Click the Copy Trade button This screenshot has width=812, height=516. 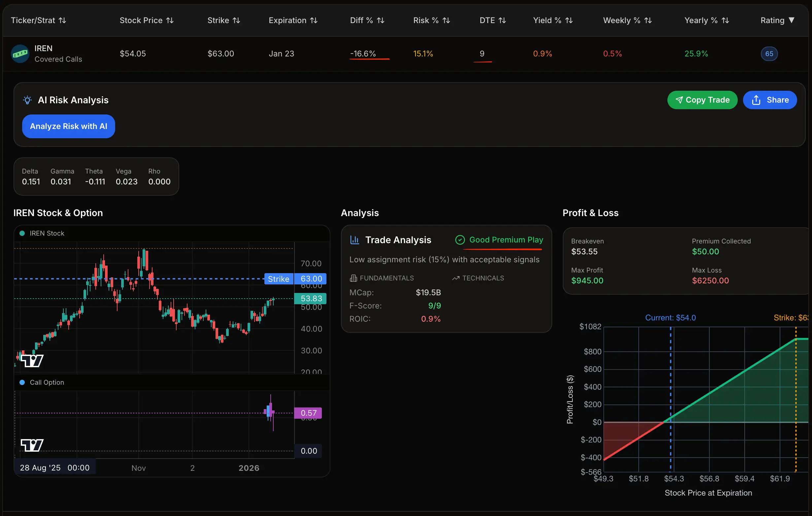702,100
